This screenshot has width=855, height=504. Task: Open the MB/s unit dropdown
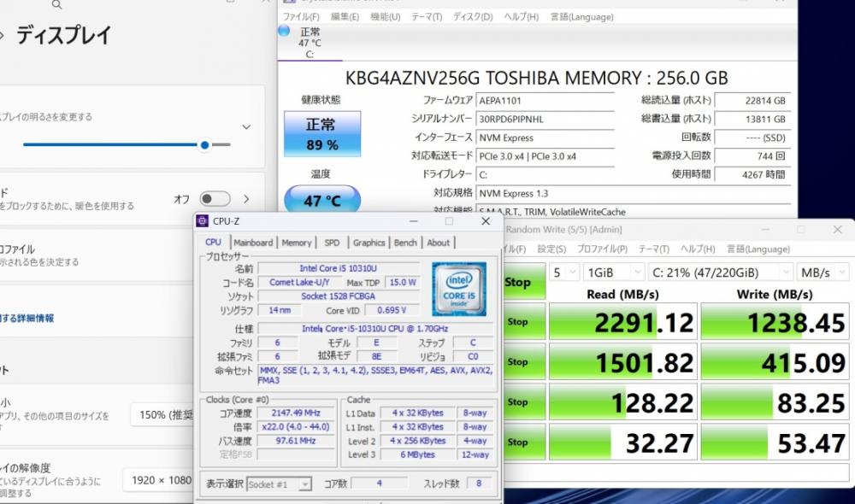[x=823, y=272]
